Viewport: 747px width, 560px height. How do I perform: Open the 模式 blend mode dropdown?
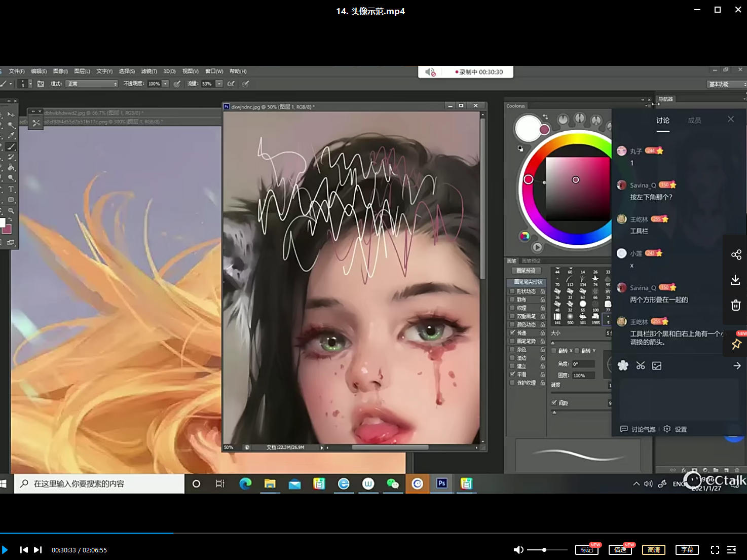pyautogui.click(x=92, y=84)
